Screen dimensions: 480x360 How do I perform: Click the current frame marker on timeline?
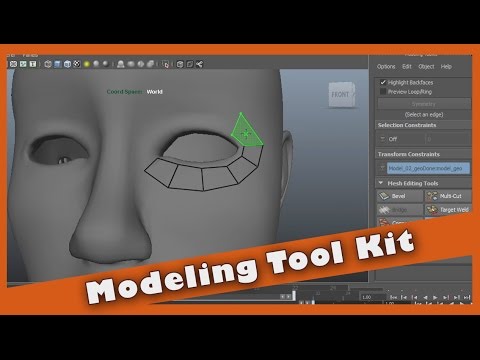294,295
